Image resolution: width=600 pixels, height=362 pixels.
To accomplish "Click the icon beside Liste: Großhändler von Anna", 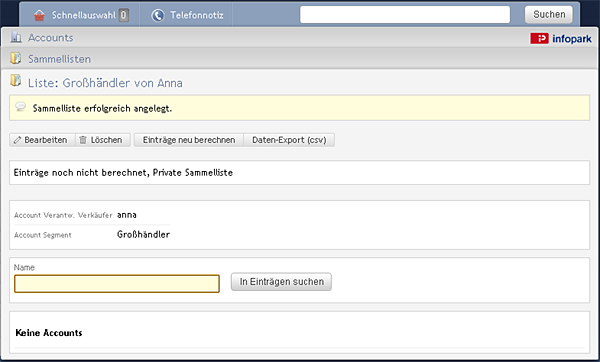I will click(x=16, y=80).
